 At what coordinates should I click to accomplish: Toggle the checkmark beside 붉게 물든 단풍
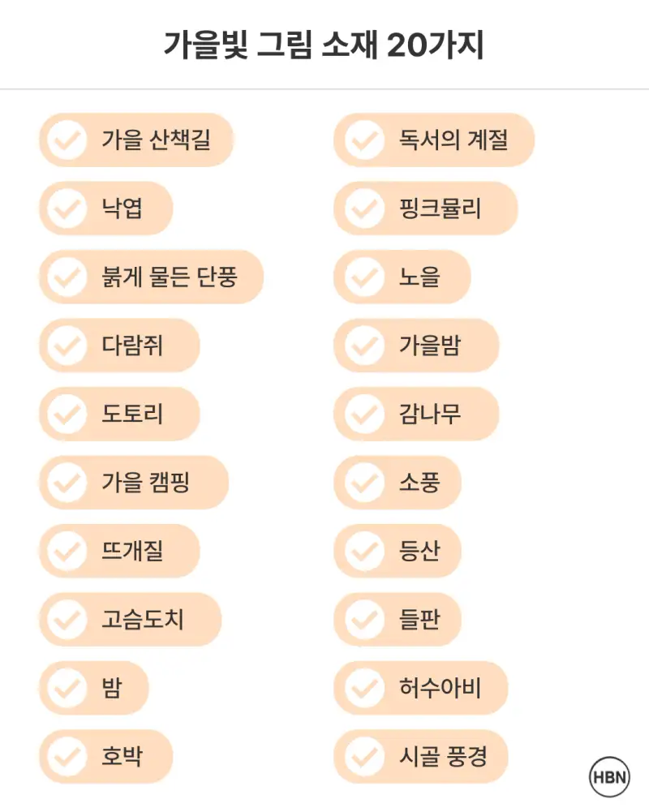click(67, 277)
